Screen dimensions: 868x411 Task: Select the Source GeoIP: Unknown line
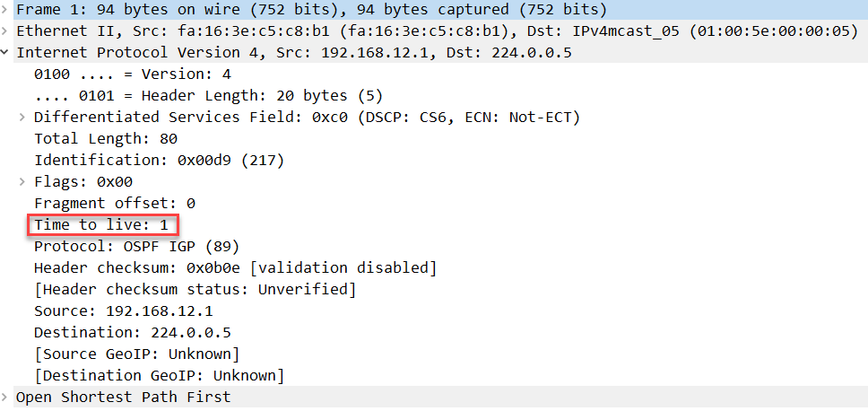click(136, 354)
